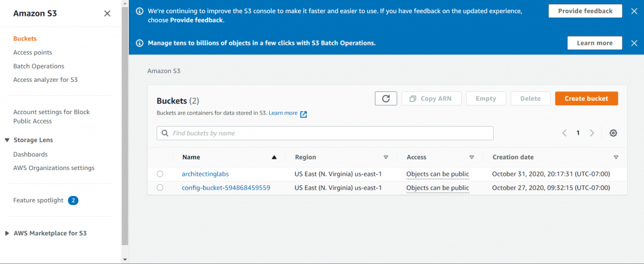Viewport: 644px width, 264px height.
Task: Sort buckets by Region column
Action: [386, 157]
